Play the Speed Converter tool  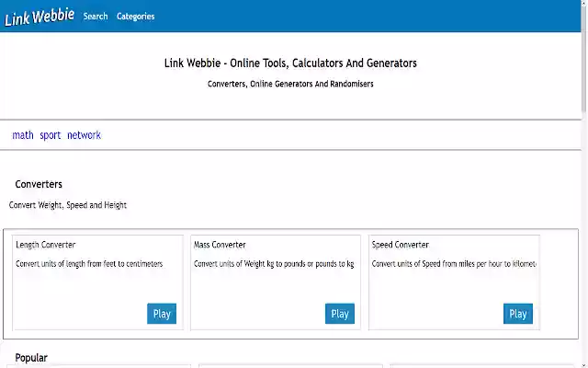[518, 314]
